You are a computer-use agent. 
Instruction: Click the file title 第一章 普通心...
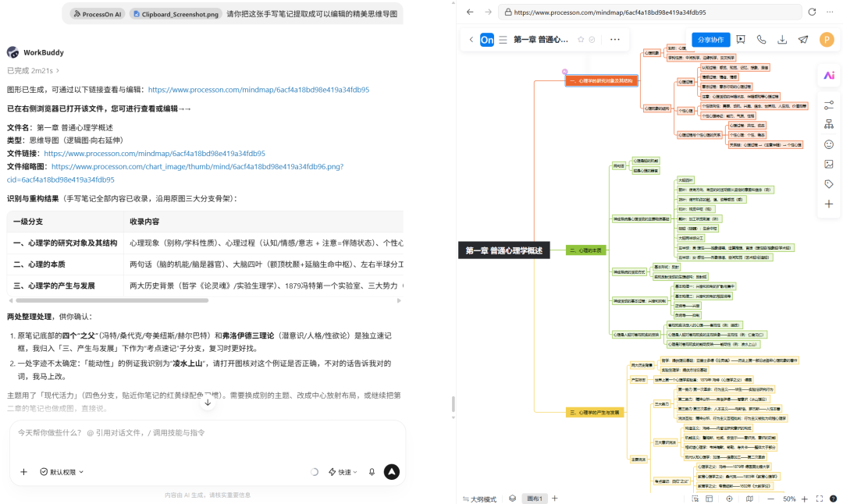coord(540,40)
